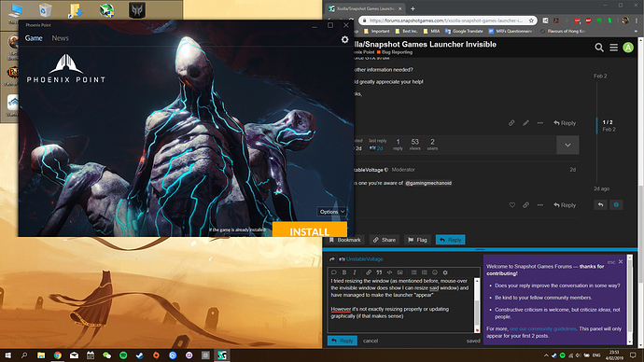This screenshot has width=644, height=362.
Task: Show hidden system tray icons
Action: pyautogui.click(x=546, y=355)
